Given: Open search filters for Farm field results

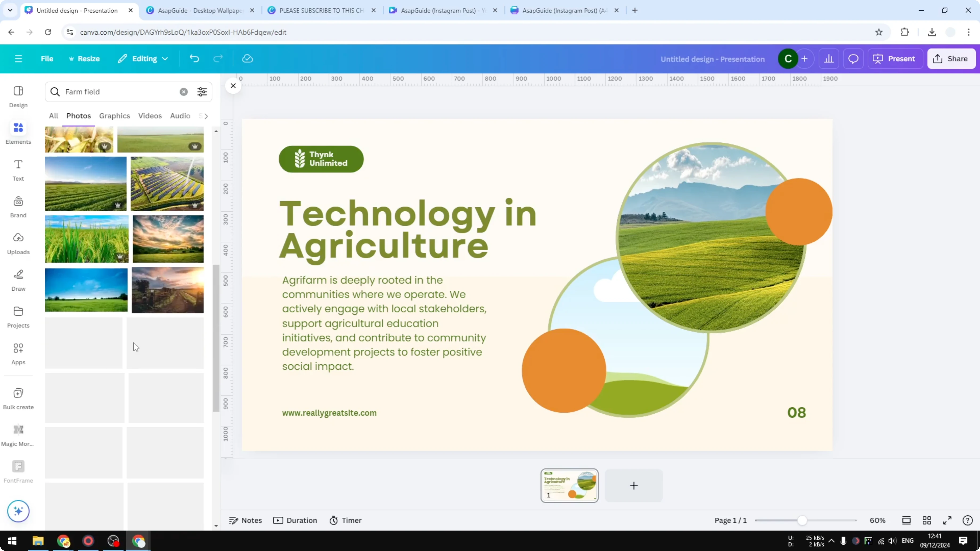Looking at the screenshot, I should 202,92.
